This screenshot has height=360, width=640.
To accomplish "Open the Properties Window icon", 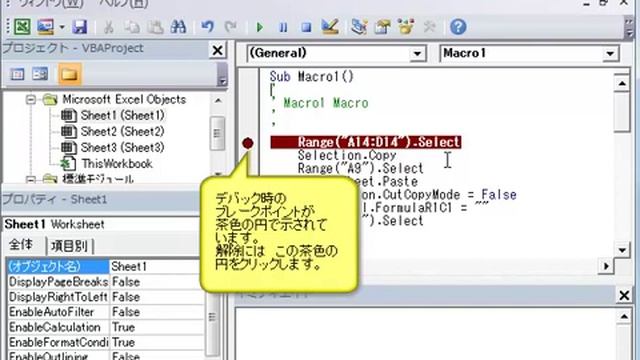I will (382, 27).
